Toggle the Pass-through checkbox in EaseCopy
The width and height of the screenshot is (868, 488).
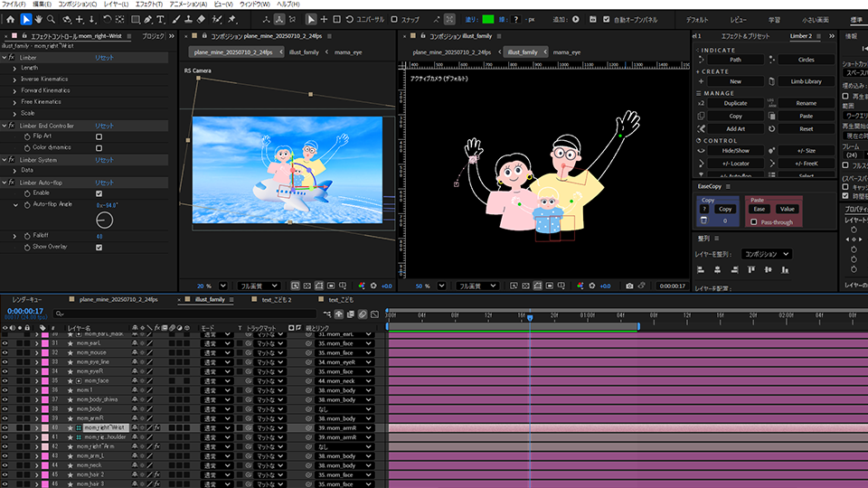(x=753, y=222)
